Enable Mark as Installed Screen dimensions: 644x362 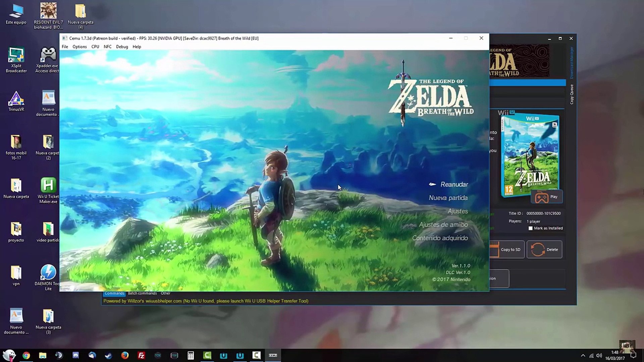pos(531,228)
